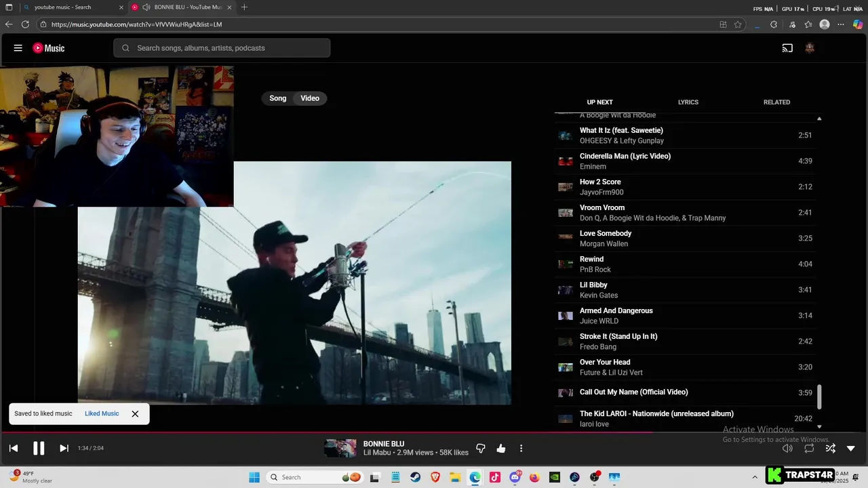The height and width of the screenshot is (488, 868).
Task: Open Firefox from the taskbar
Action: [x=534, y=477]
